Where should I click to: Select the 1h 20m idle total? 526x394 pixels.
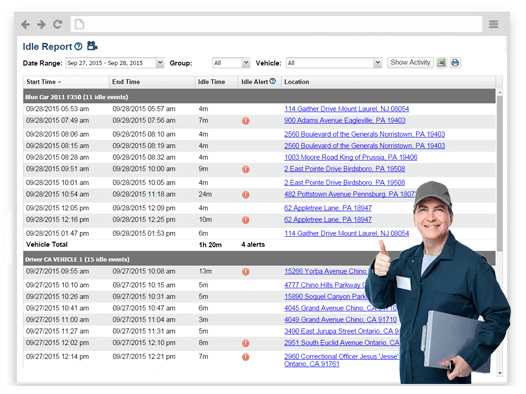[x=210, y=245]
